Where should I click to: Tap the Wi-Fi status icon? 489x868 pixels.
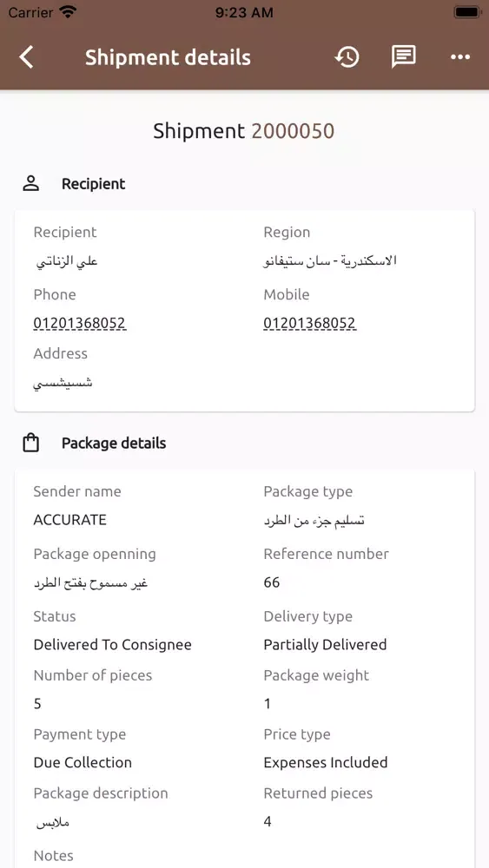click(x=68, y=12)
